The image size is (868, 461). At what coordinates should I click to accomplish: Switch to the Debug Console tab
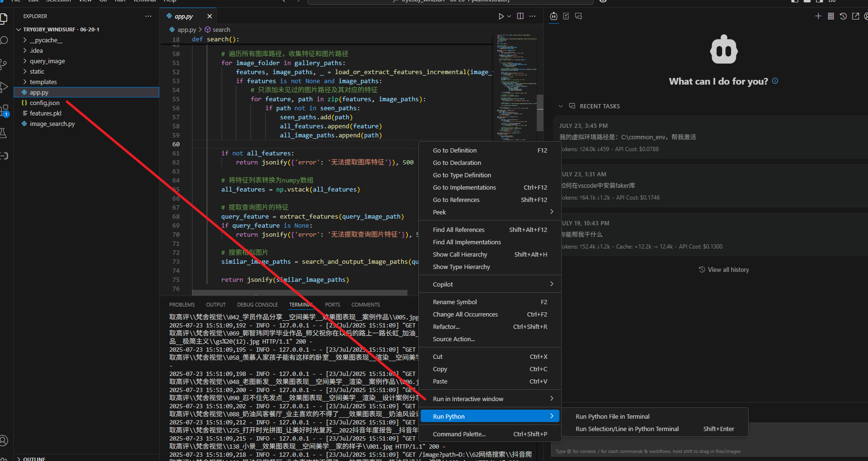pos(257,305)
